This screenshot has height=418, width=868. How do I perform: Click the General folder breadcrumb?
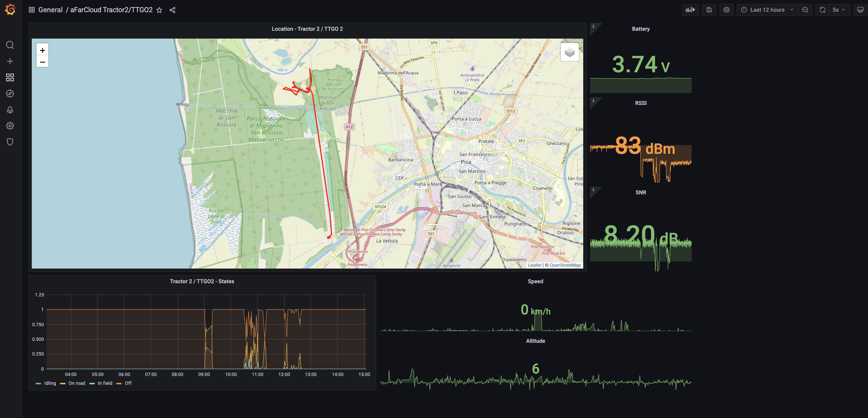pyautogui.click(x=50, y=10)
